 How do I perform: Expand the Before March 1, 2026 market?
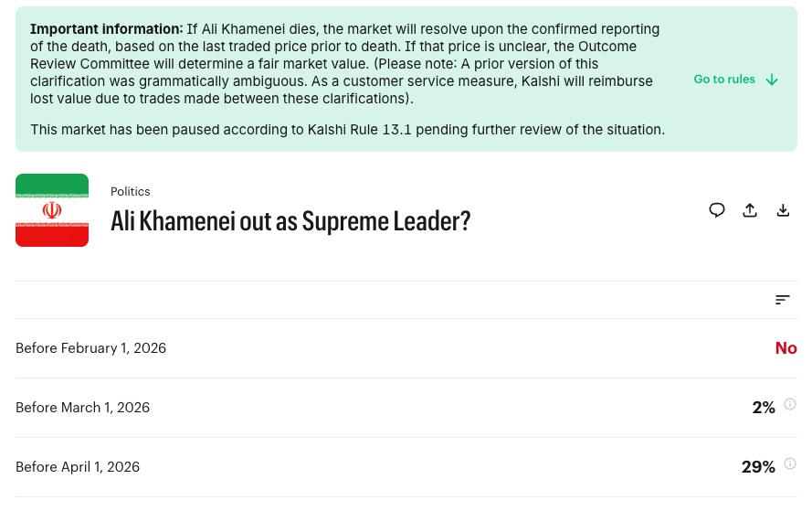pos(83,408)
